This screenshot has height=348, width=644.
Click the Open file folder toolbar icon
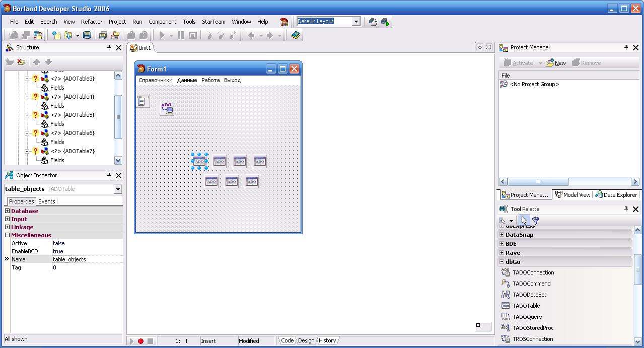pos(68,35)
